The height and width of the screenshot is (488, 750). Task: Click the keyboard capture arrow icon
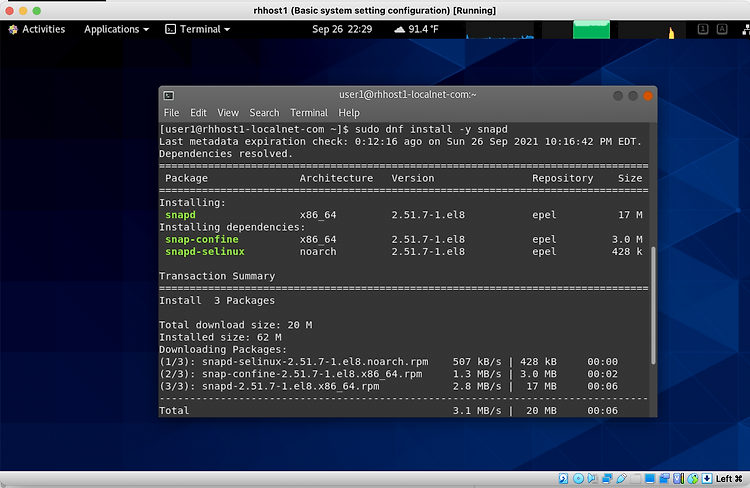tap(707, 478)
